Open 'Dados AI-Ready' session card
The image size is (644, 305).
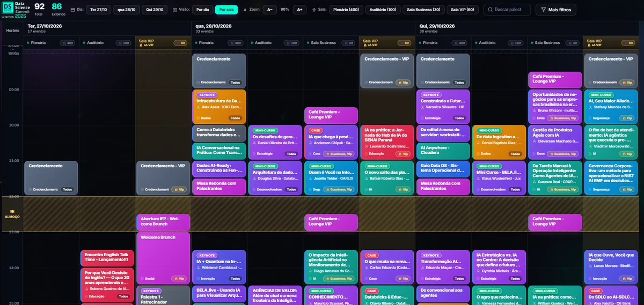[219, 168]
